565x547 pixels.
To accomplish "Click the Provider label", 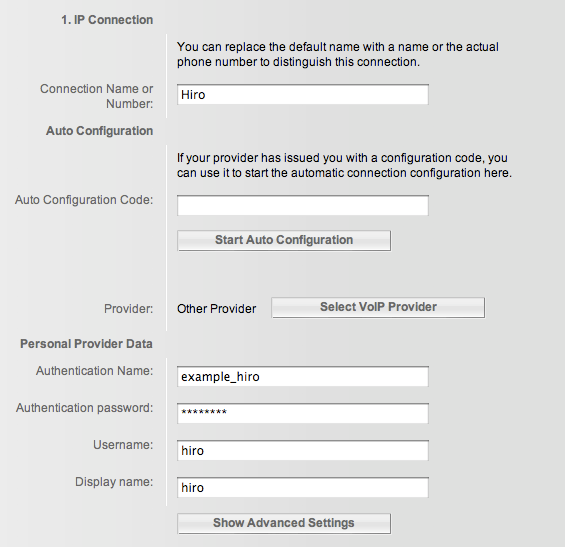I will click(x=129, y=309).
